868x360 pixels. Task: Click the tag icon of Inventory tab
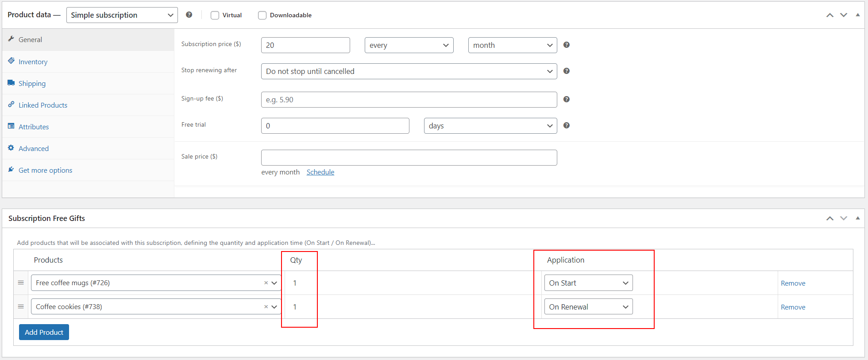coord(11,61)
